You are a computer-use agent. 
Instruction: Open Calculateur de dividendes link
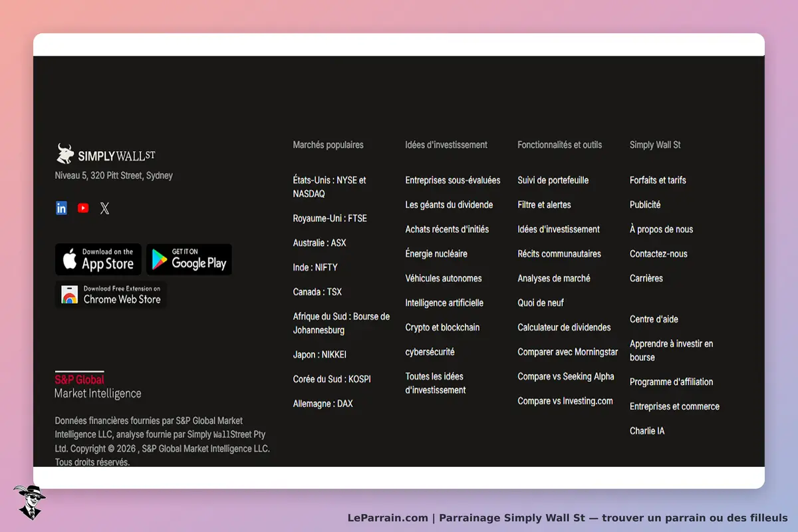(x=565, y=328)
